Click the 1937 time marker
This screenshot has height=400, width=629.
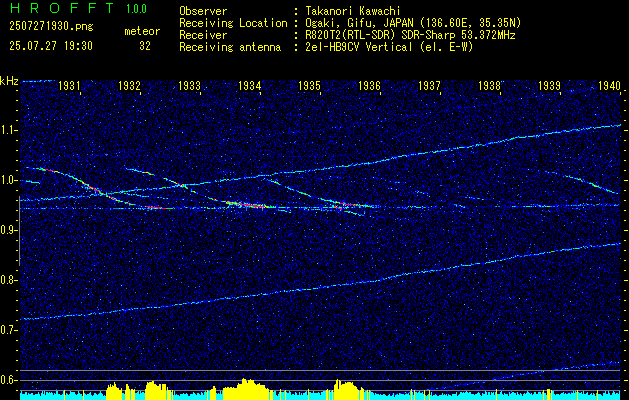(x=429, y=85)
